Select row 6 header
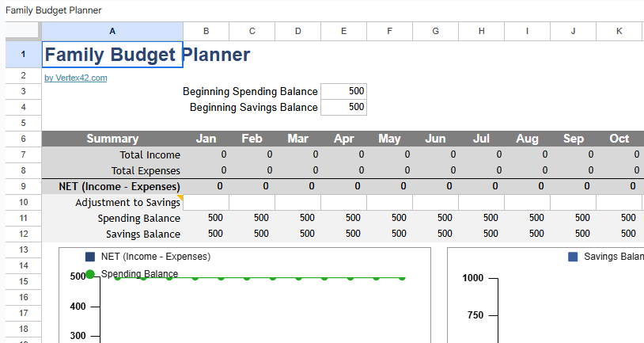Screen dimensions: 644x343 point(23,139)
